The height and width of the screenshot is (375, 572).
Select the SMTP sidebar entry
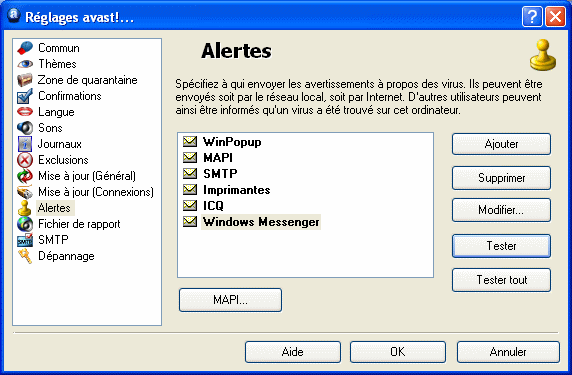(53, 240)
